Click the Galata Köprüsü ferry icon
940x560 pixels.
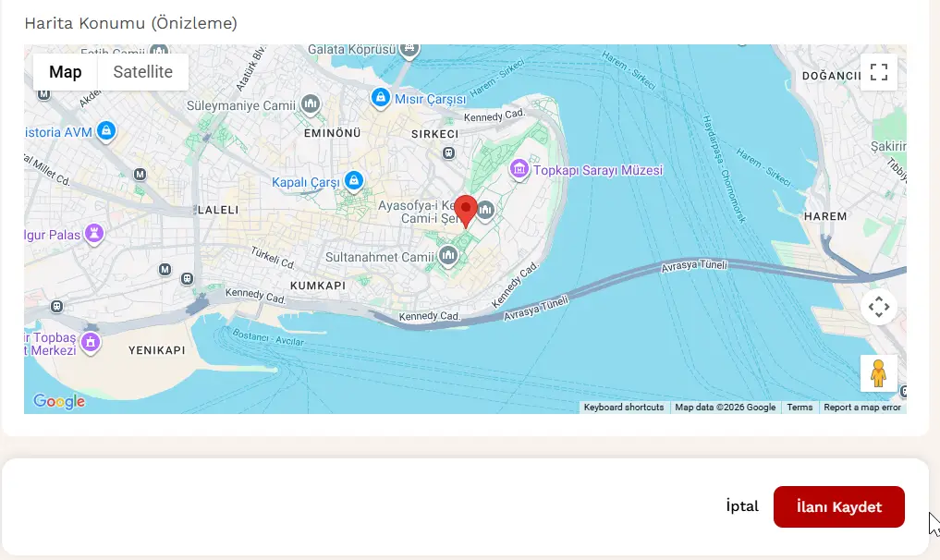click(x=409, y=49)
